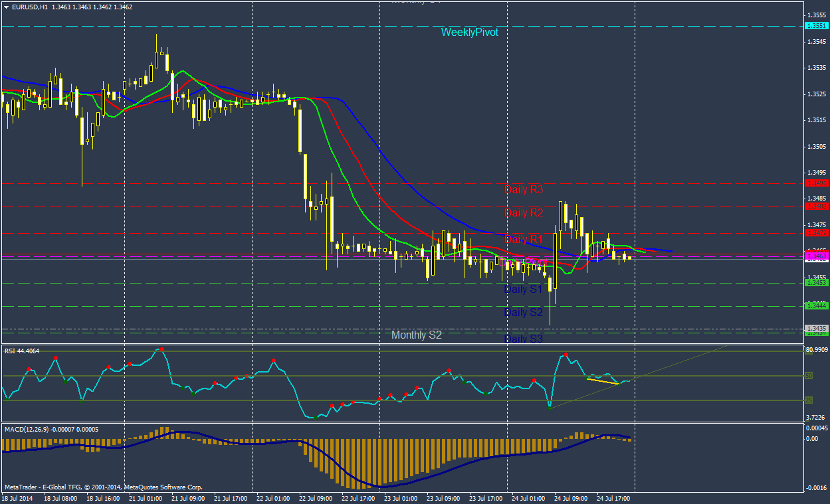Select the red 1.3472 price tag
This screenshot has height=504, width=830.
(816, 232)
